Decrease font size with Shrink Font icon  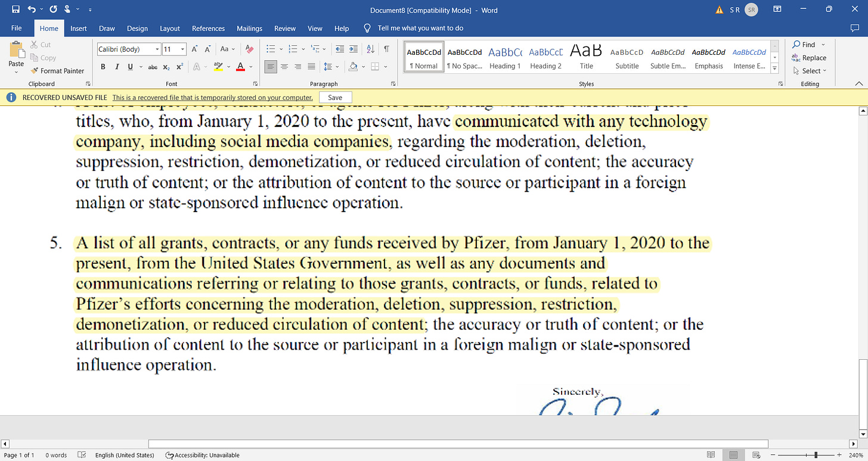click(x=207, y=49)
